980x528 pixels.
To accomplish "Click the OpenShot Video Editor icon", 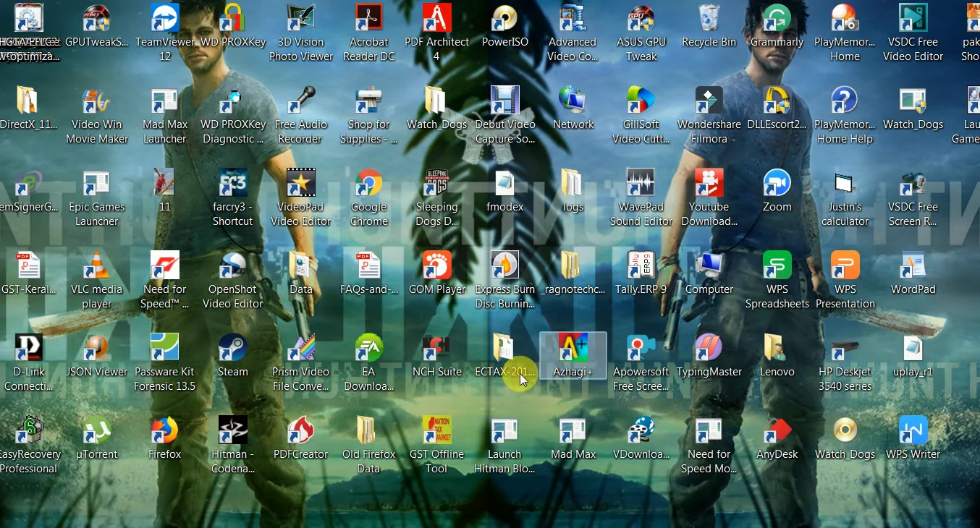I will (x=233, y=265).
